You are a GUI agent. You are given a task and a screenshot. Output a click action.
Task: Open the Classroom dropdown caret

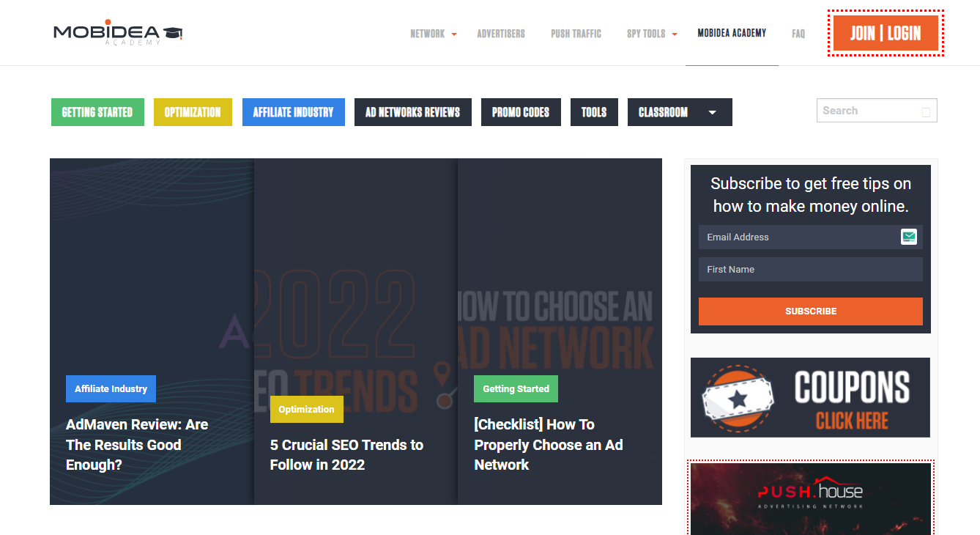712,112
